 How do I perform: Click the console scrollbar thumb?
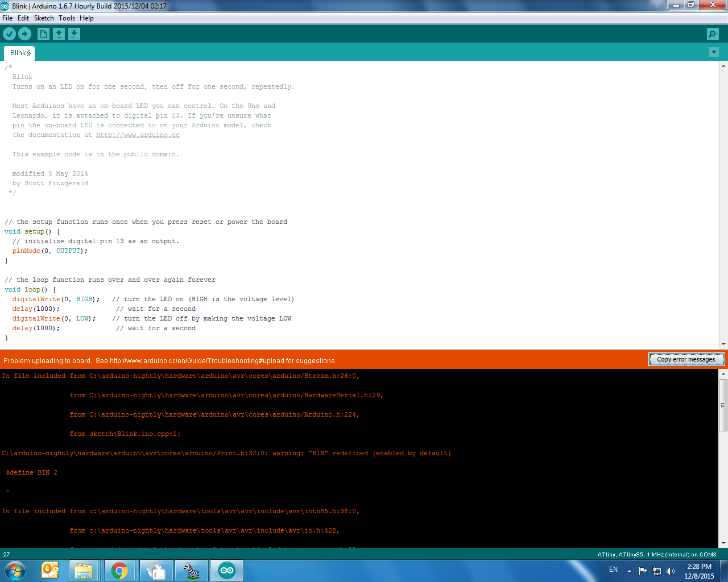723,405
